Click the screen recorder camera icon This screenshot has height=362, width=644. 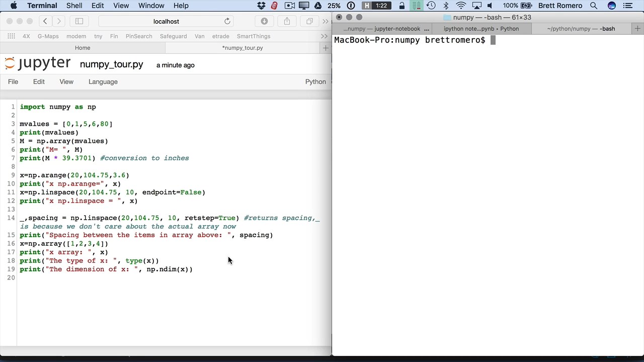(290, 6)
